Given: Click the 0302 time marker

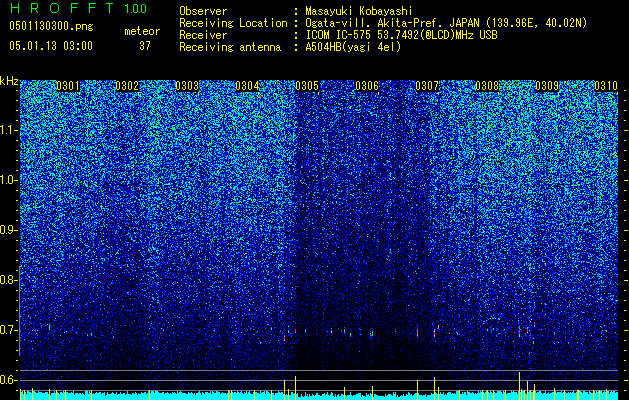Looking at the screenshot, I should coord(127,86).
